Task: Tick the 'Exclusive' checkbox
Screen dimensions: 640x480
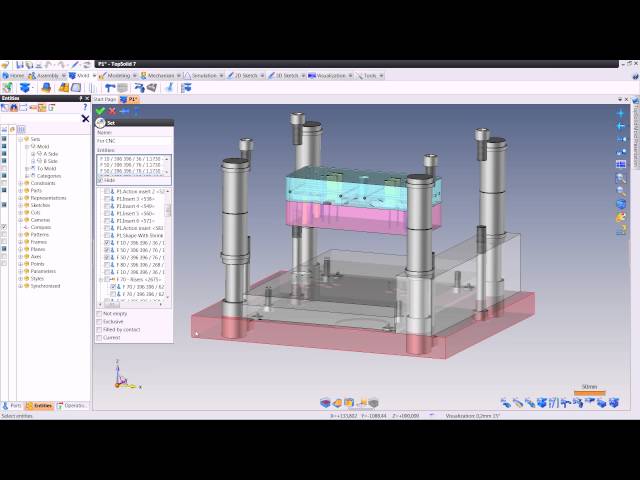Action: tap(100, 322)
